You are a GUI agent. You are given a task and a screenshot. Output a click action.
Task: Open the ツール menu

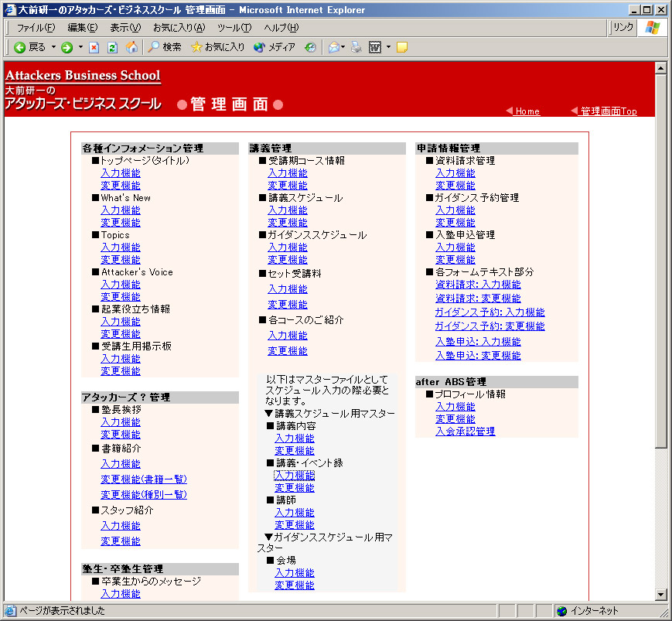pyautogui.click(x=234, y=28)
